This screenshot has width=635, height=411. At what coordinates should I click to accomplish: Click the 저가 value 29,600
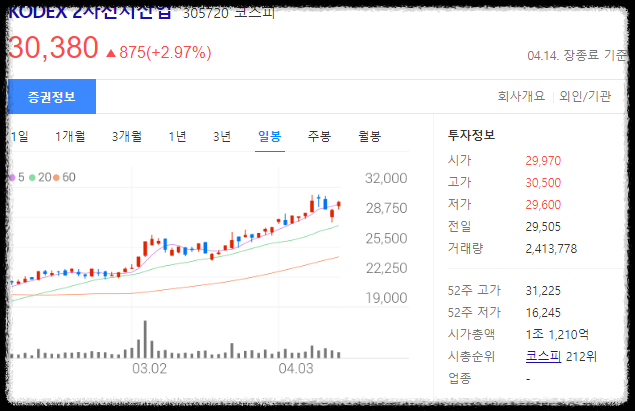(543, 204)
